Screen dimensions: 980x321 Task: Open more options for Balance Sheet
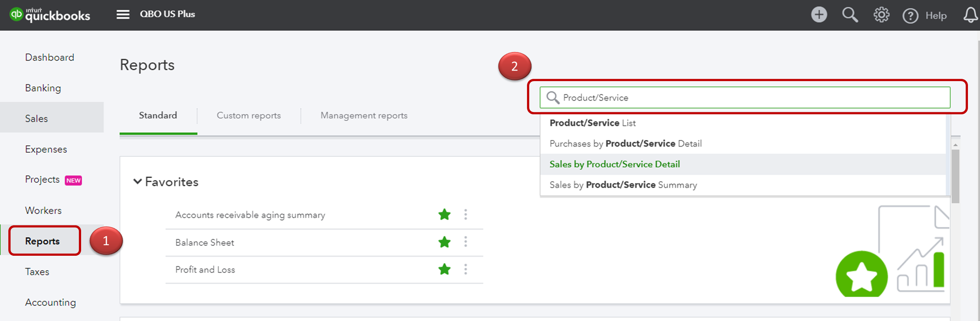[x=465, y=242]
